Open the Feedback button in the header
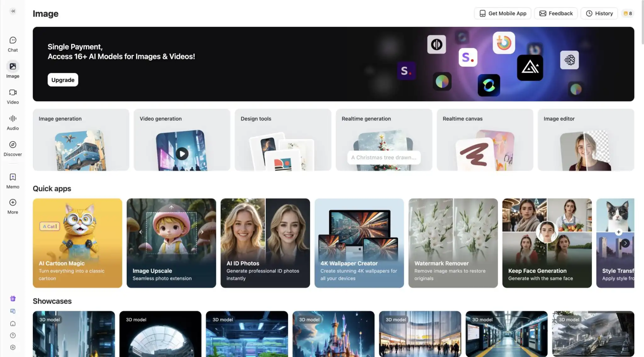The width and height of the screenshot is (644, 357). 556,14
